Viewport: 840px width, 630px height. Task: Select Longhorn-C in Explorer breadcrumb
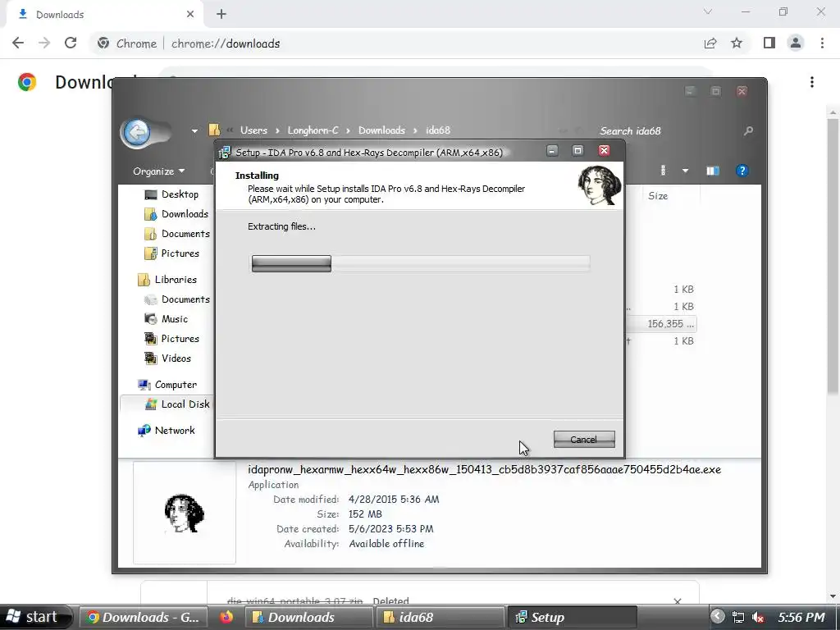(x=313, y=130)
